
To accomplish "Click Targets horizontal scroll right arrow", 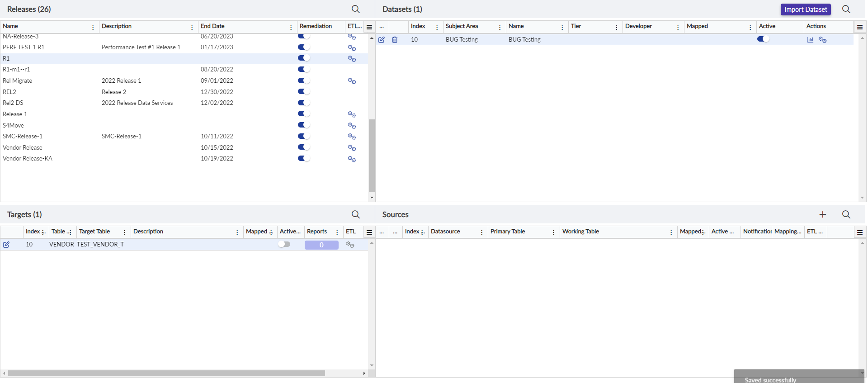I will [x=364, y=374].
